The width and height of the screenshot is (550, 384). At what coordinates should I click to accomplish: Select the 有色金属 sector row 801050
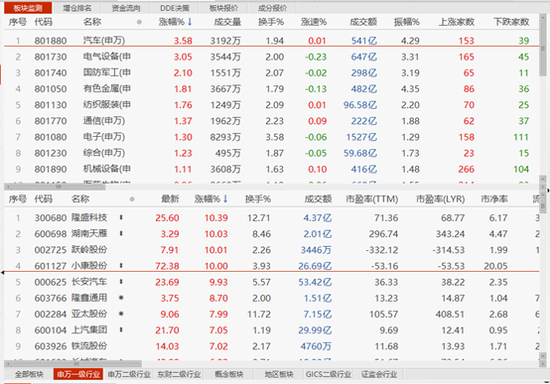tap(271, 89)
